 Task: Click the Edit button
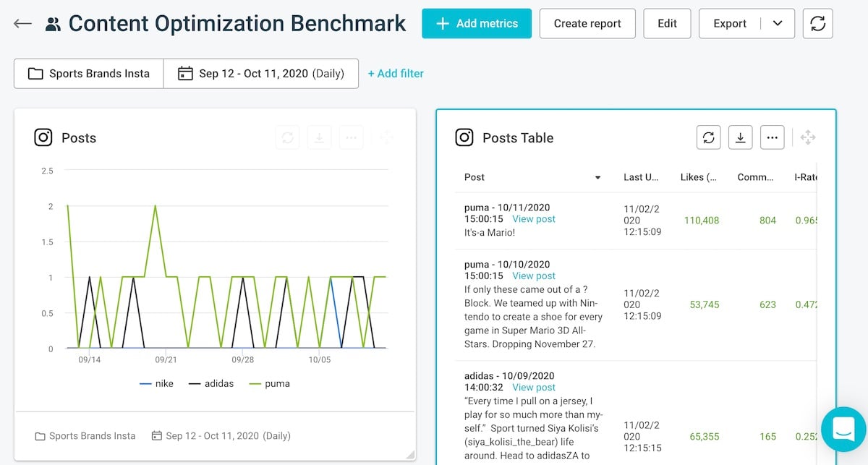[667, 23]
